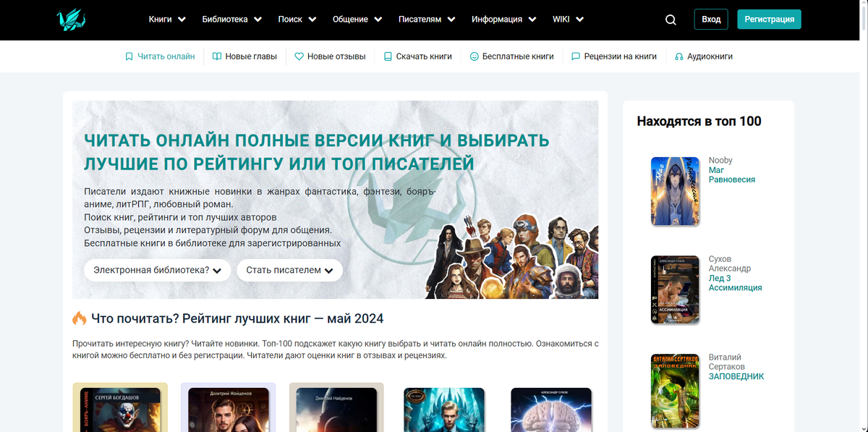Expand the Поиск menu chevron
Screen dimensions: 868x432
click(x=312, y=20)
